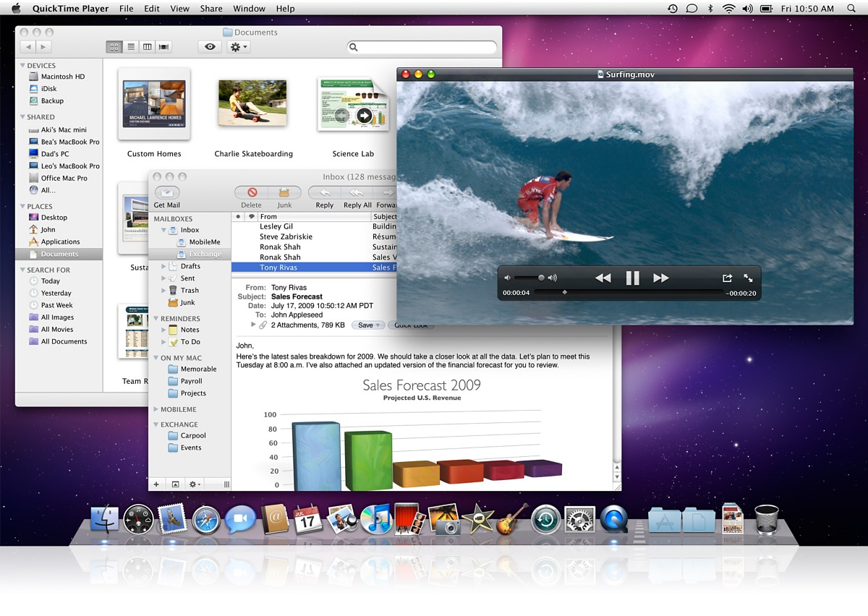Open the Finder Action gear menu
The height and width of the screenshot is (616, 868).
[238, 47]
